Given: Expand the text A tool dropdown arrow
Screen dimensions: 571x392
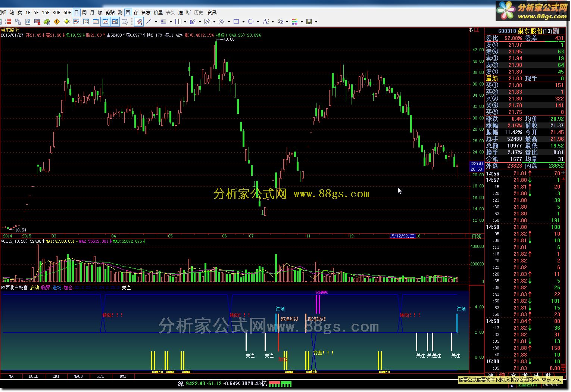Looking at the screenshot, I should point(272,22).
